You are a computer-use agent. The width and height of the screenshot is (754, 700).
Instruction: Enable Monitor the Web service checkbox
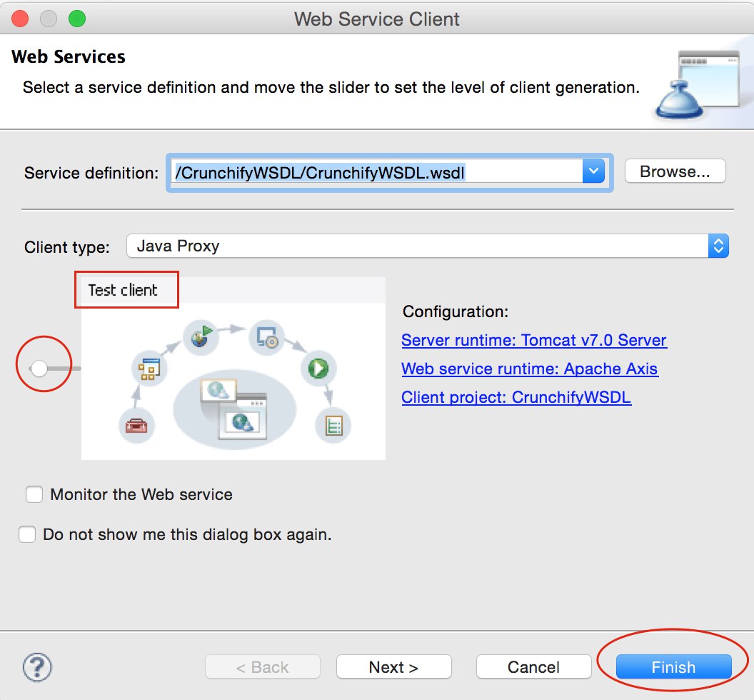click(x=34, y=494)
